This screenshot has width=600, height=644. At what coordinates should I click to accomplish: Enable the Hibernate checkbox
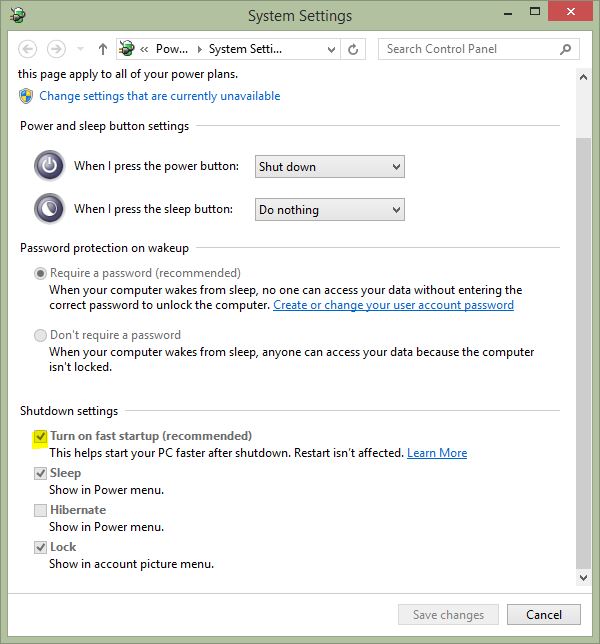pos(40,510)
